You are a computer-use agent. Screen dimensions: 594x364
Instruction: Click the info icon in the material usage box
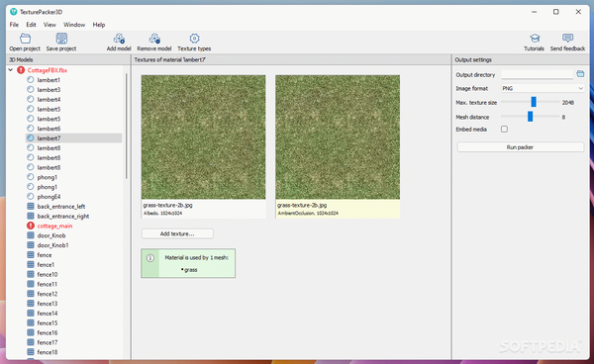[150, 258]
